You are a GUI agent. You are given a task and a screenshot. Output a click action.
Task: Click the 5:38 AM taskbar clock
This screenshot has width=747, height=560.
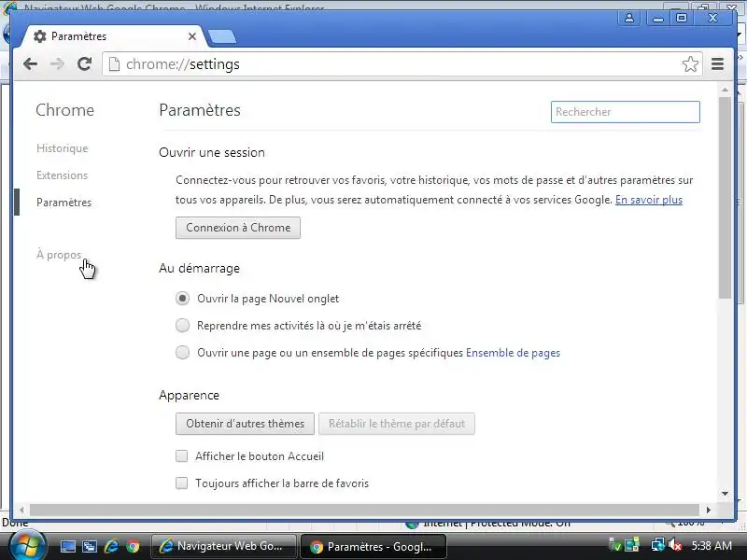[712, 545]
